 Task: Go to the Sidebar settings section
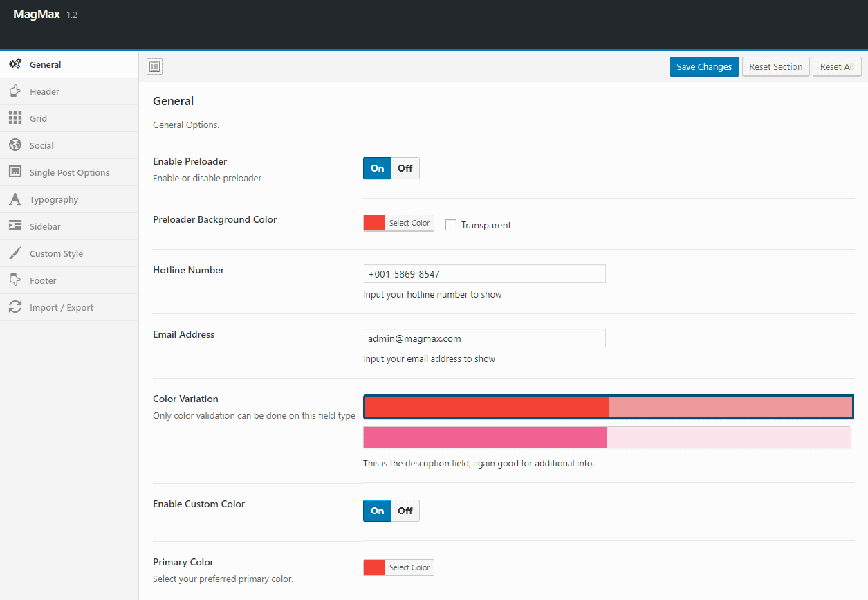pyautogui.click(x=45, y=226)
